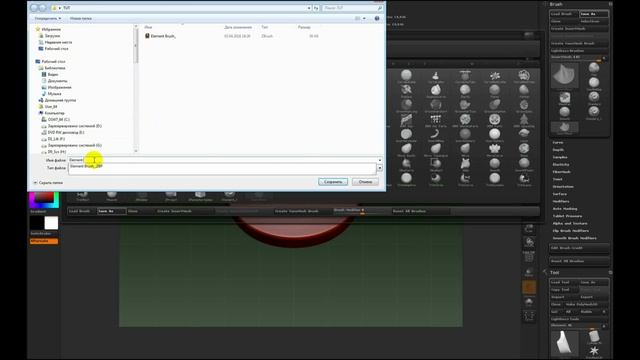Image resolution: width=640 pixels, height=360 pixels.
Task: Open Загрузки in favorites
Action: click(x=52, y=36)
